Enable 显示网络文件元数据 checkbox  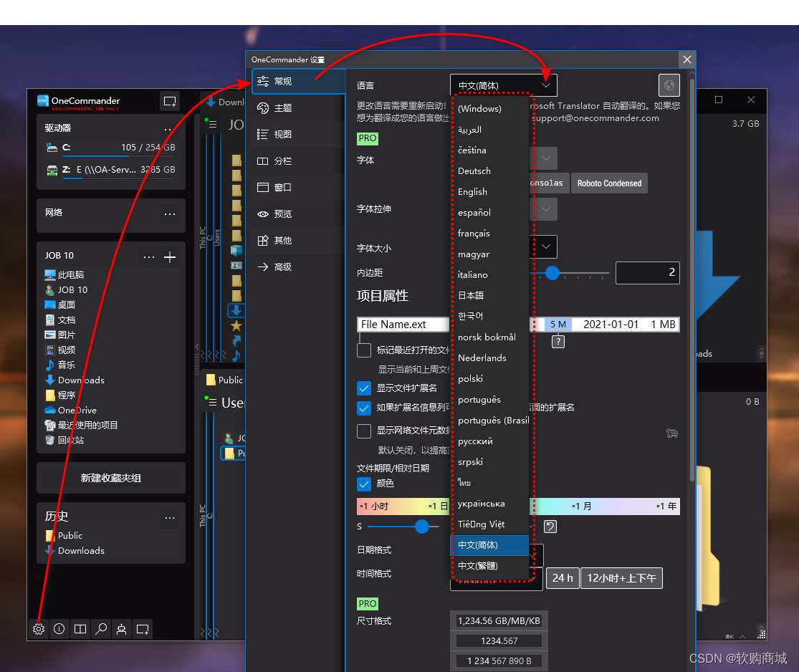click(x=364, y=431)
